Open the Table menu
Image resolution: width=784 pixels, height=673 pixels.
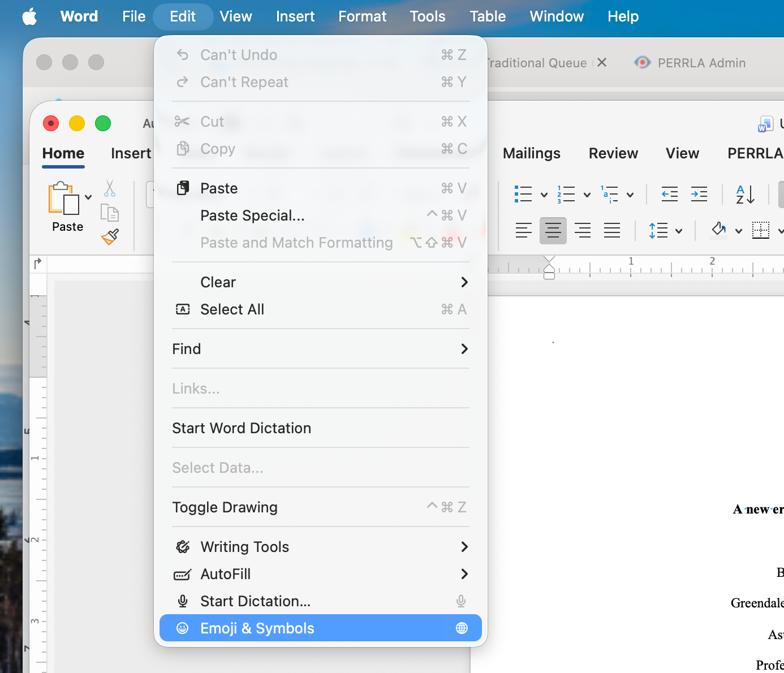tap(488, 16)
